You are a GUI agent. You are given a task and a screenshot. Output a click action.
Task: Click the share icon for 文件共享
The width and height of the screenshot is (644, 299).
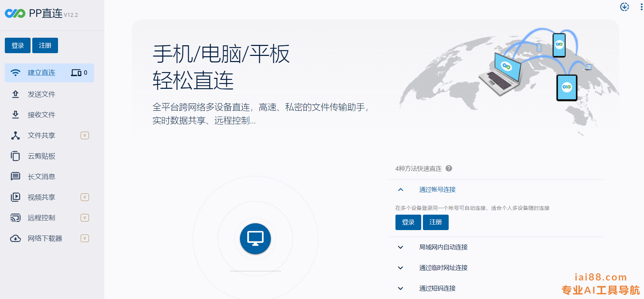click(15, 135)
